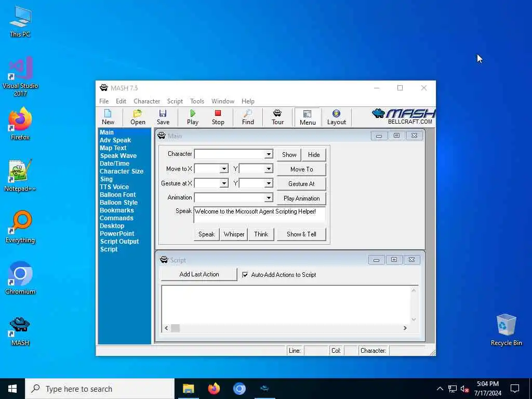Click the Whisper button
Screen dimensions: 532x399
[234, 234]
